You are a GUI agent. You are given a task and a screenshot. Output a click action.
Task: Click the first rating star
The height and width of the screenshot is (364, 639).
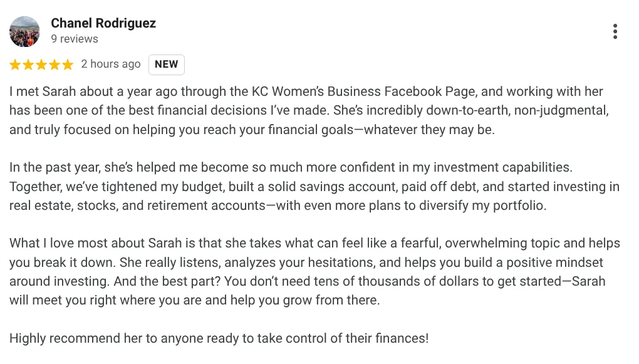(x=15, y=65)
